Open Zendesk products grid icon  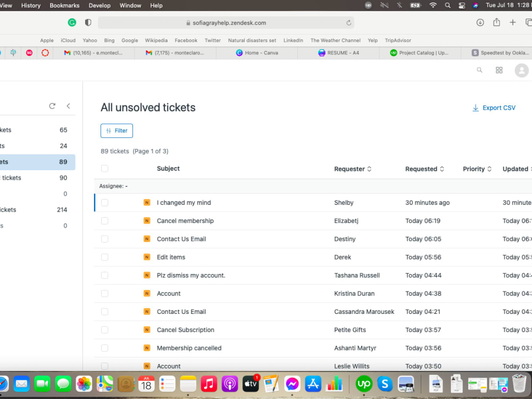point(499,70)
